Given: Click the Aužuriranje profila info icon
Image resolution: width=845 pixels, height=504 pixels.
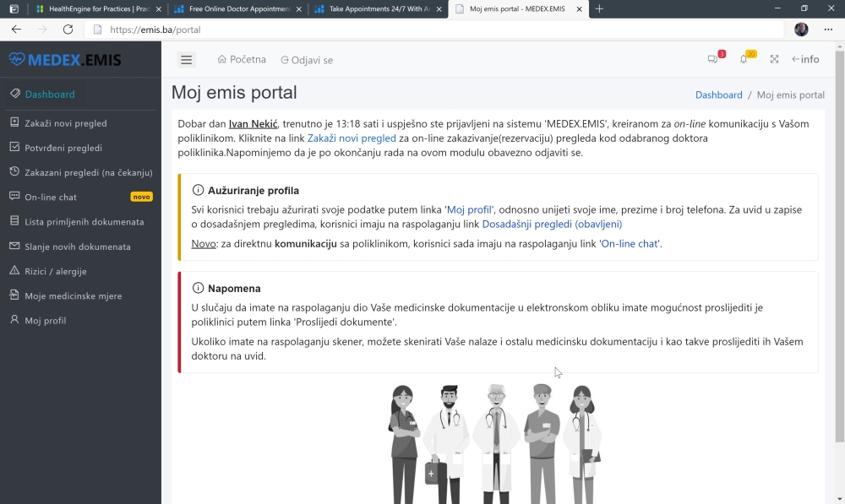Looking at the screenshot, I should point(198,190).
